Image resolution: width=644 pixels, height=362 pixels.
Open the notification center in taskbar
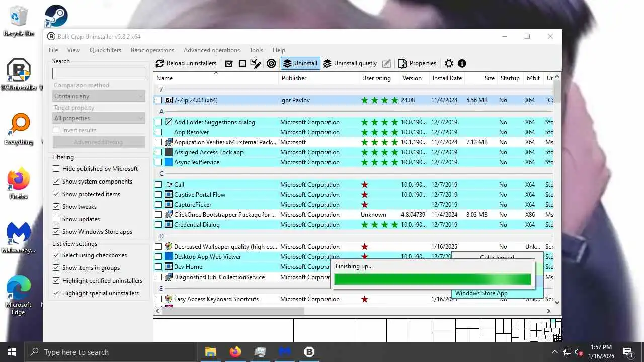point(628,352)
